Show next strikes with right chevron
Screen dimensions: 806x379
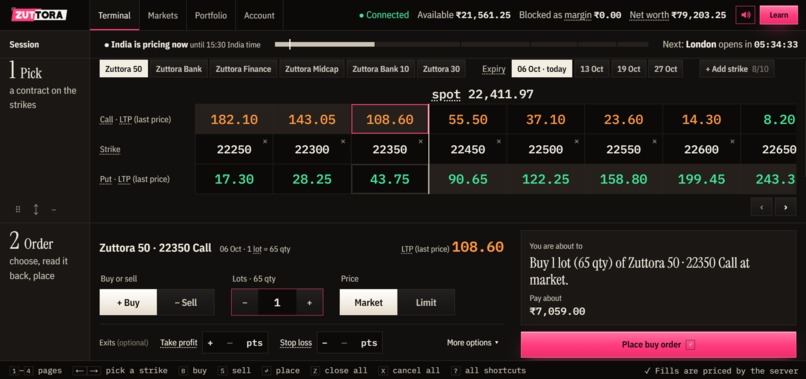pyautogui.click(x=785, y=207)
